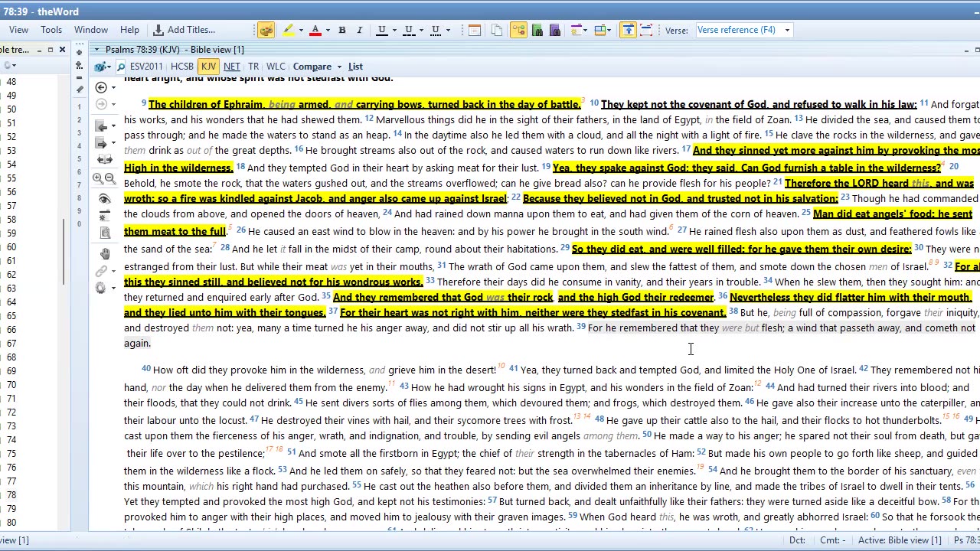
Task: Toggle bold formatting
Action: click(342, 30)
